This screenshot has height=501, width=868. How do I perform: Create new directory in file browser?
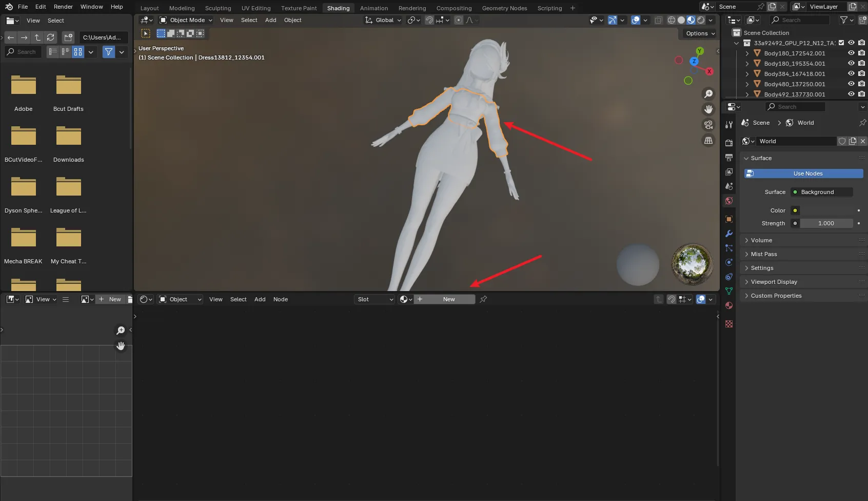pyautogui.click(x=68, y=37)
